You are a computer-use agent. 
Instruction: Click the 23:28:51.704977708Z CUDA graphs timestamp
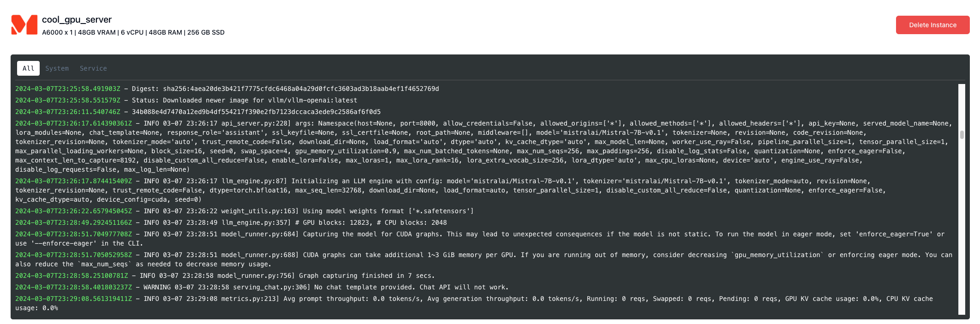(x=73, y=234)
